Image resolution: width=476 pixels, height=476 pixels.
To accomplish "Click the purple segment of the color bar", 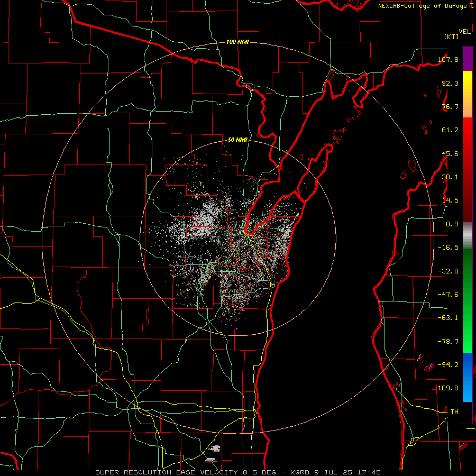I will click(x=467, y=59).
